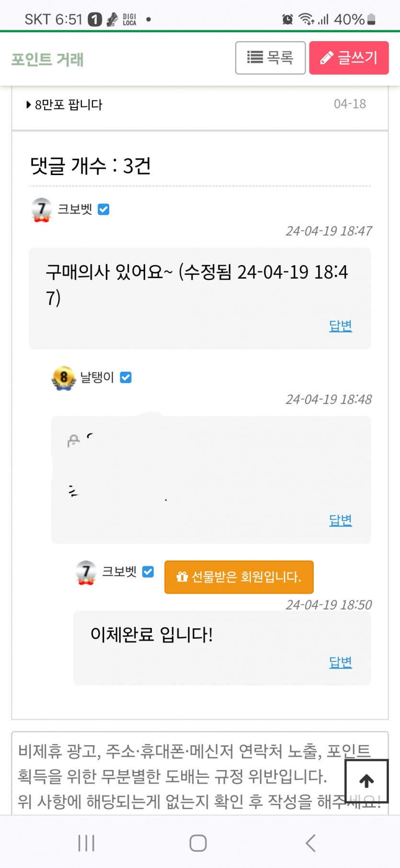
Task: Tap the alarm icon in status bar
Action: [287, 19]
